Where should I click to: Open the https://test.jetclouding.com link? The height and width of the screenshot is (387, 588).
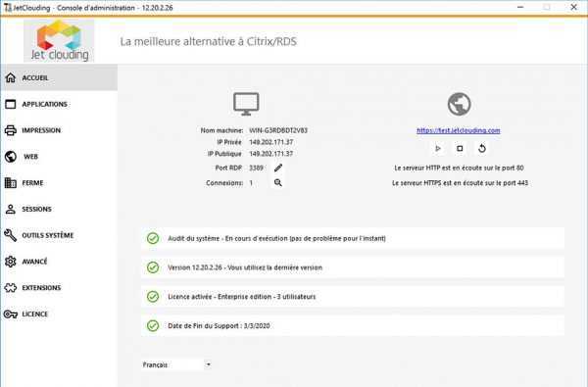(459, 130)
